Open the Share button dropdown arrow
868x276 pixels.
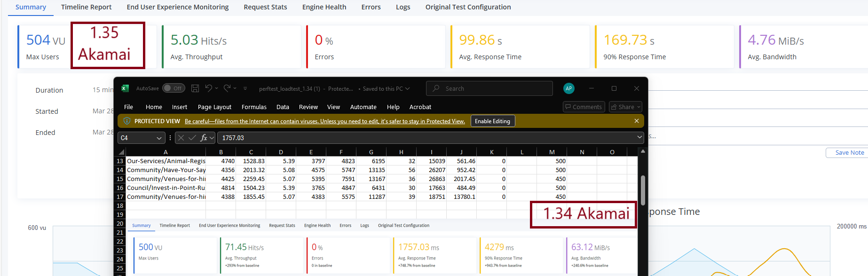click(x=639, y=107)
